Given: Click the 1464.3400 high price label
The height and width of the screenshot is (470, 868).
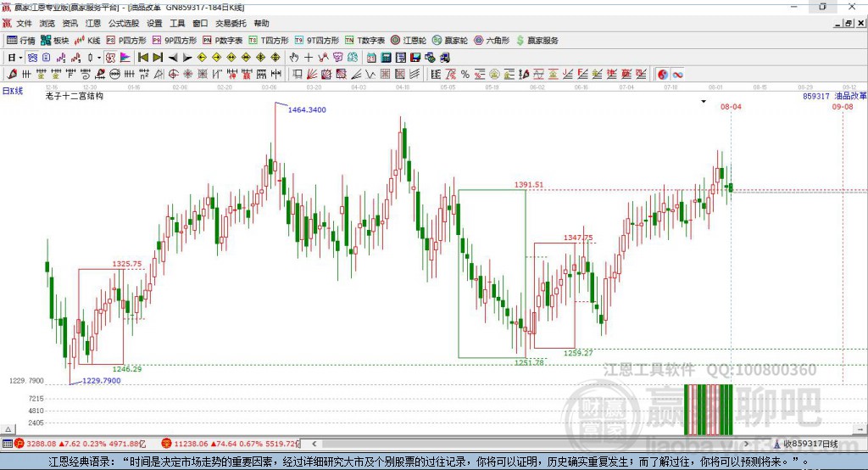Looking at the screenshot, I should (307, 109).
